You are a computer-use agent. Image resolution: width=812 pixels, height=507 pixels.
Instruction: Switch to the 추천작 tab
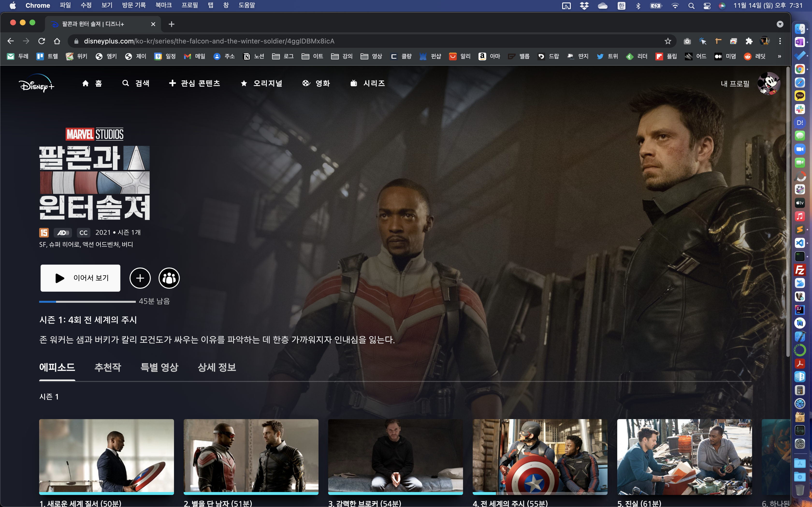pos(108,367)
